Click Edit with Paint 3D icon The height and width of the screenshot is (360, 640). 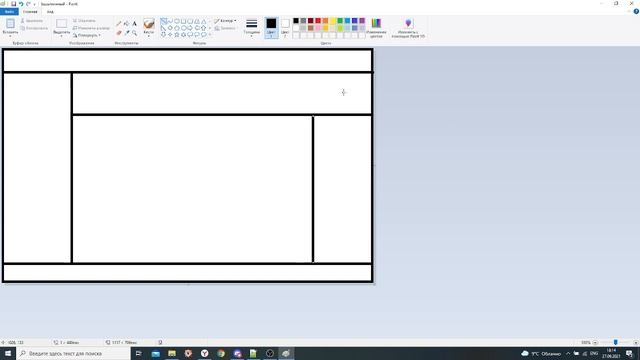click(408, 23)
